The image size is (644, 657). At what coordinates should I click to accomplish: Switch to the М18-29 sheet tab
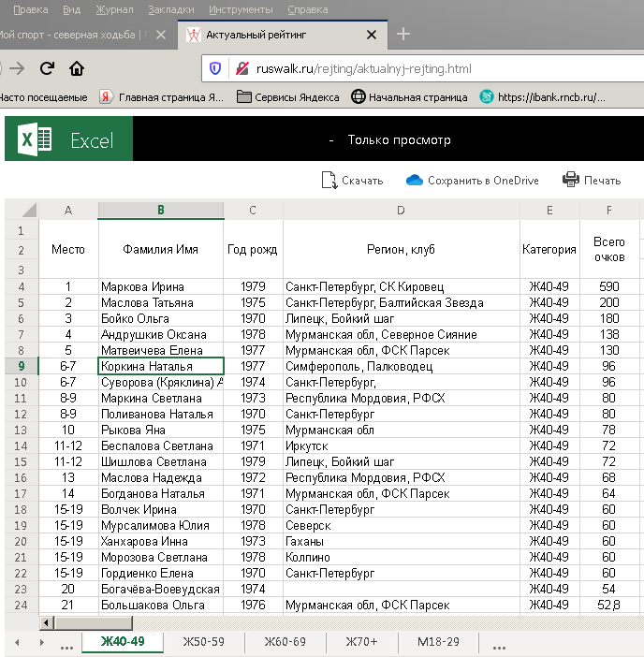438,641
